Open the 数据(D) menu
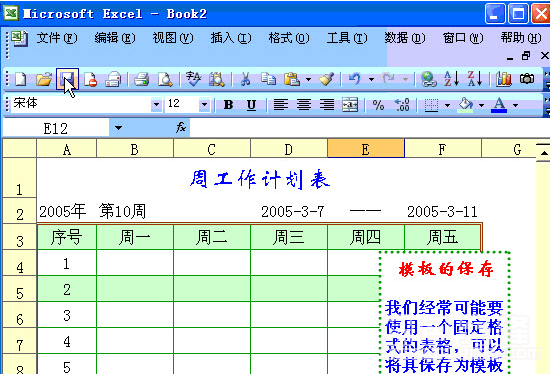This screenshot has width=550, height=374. (x=405, y=38)
